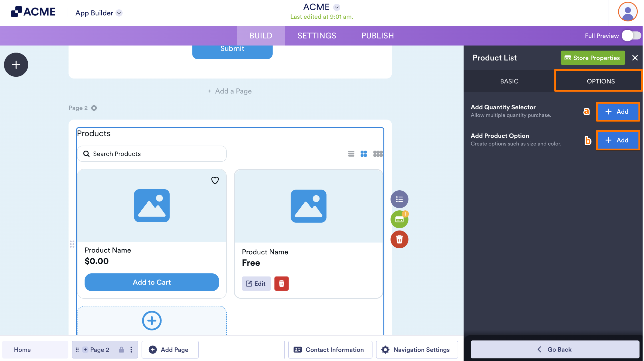This screenshot has width=644, height=361.
Task: Click the heart favorite icon
Action: tap(215, 180)
